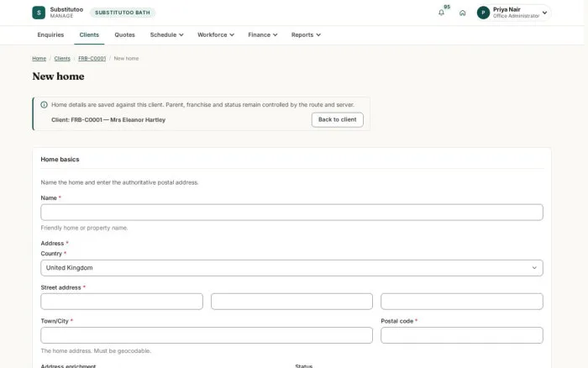The height and width of the screenshot is (368, 588).
Task: Expand the Priya Nair user menu chevron
Action: point(544,13)
